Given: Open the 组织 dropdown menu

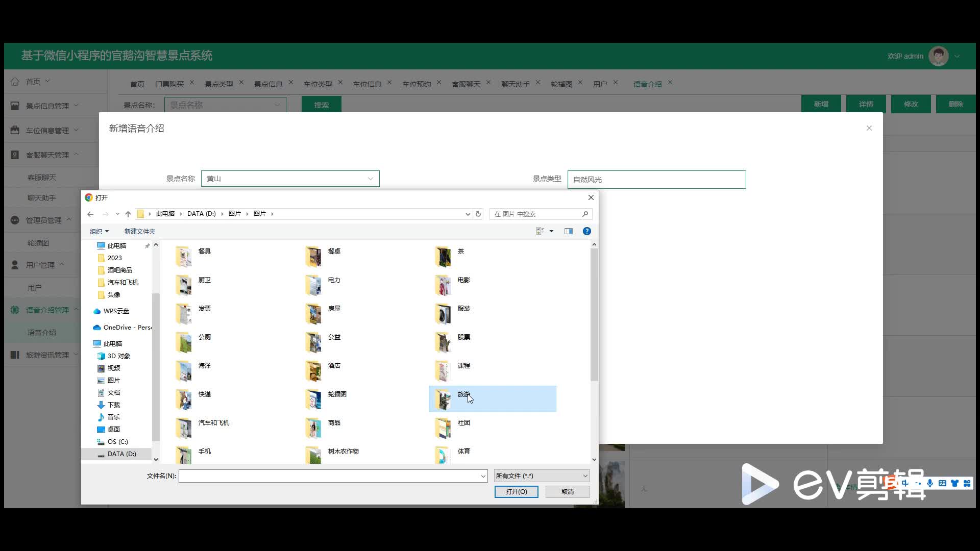Looking at the screenshot, I should tap(99, 231).
